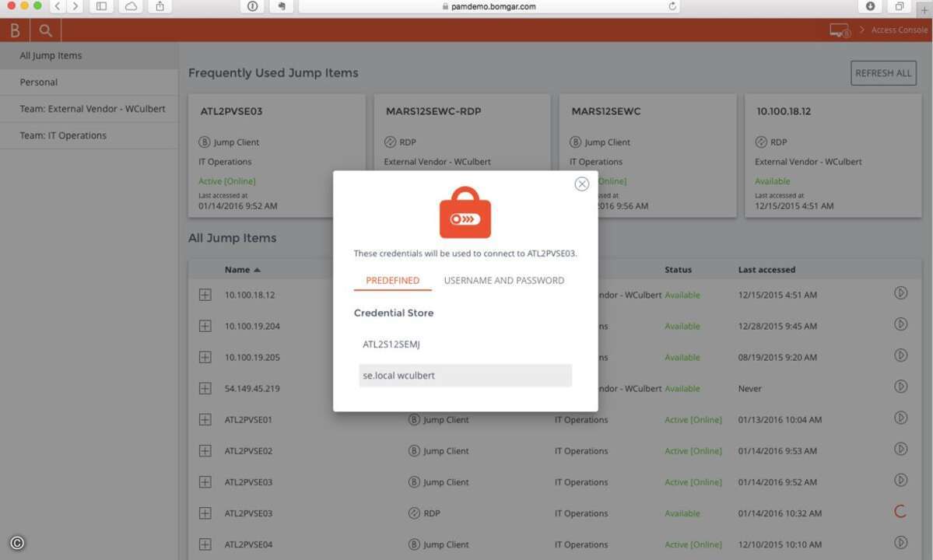Select All Jump Items in the sidebar
The image size is (933, 560).
89,55
